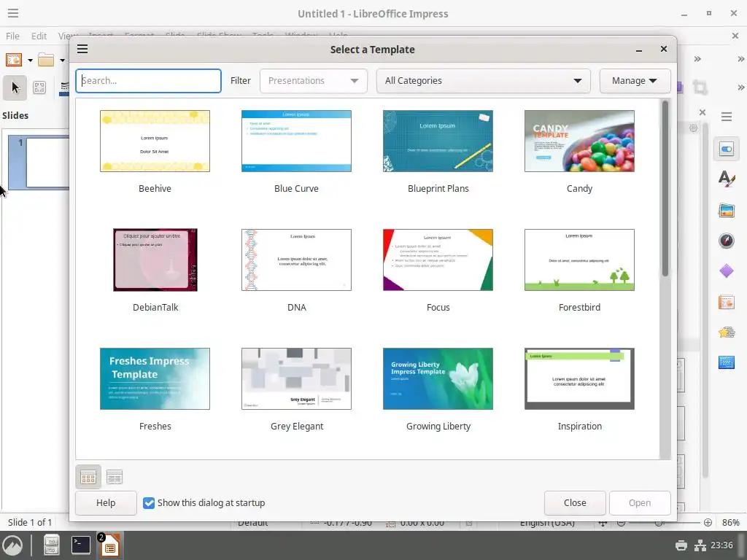Click the 23:36 clock in system tray
Image resolution: width=747 pixels, height=560 pixels.
pos(721,545)
